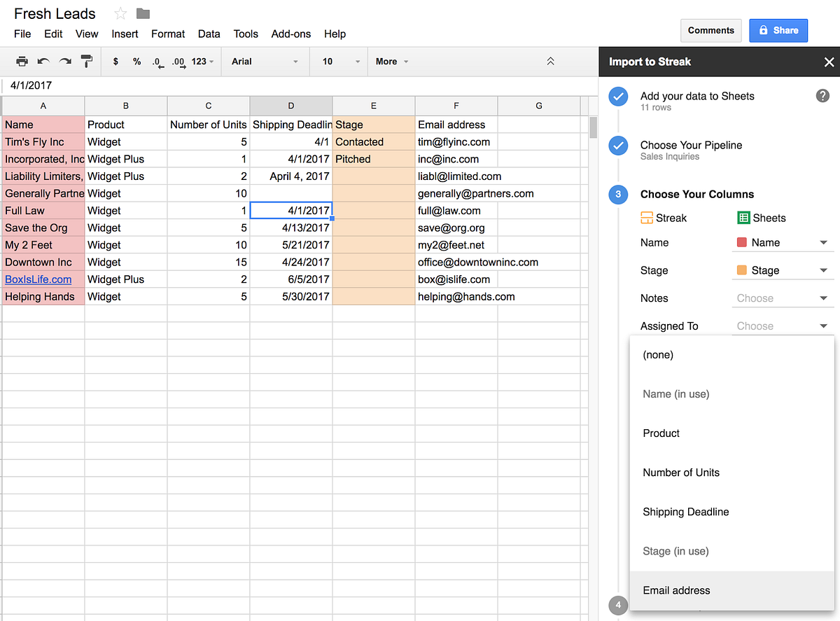Expand the More toolbar dropdown
840x621 pixels.
[x=392, y=62]
